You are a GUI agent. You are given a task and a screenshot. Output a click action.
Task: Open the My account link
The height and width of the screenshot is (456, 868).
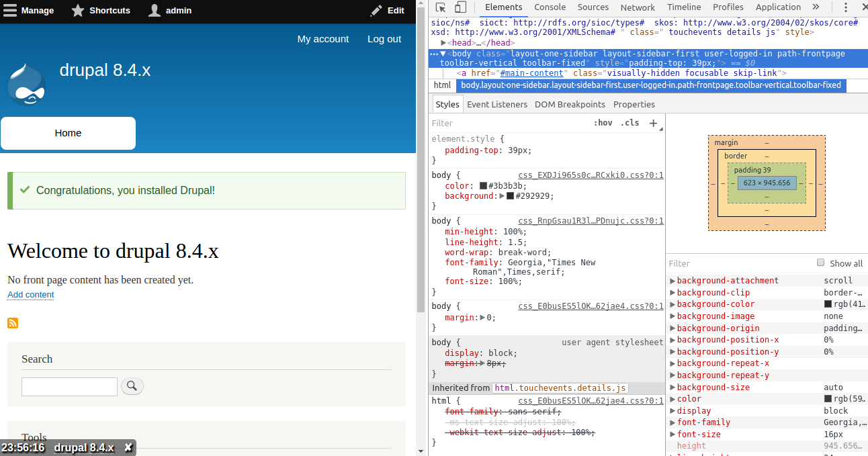point(323,39)
